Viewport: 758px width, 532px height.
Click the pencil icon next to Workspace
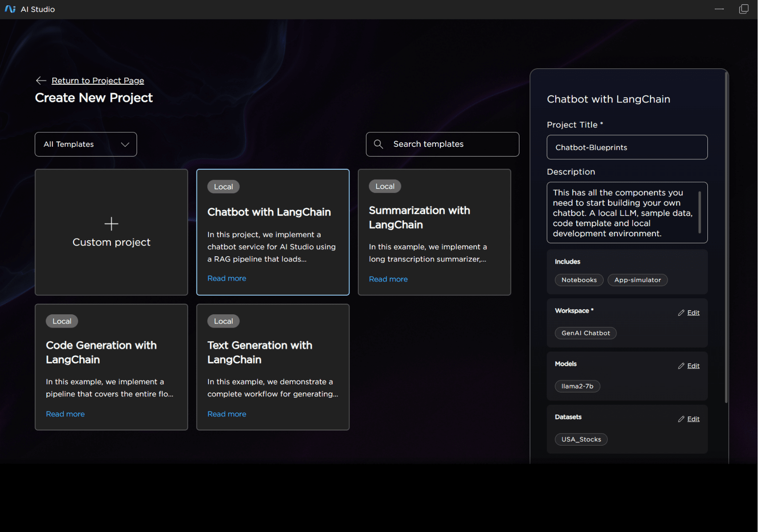(682, 313)
